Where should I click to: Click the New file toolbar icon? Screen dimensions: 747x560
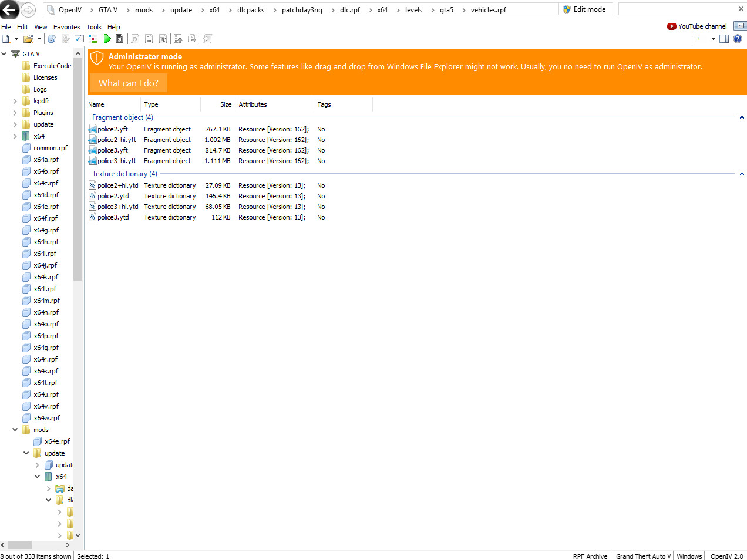tap(6, 39)
